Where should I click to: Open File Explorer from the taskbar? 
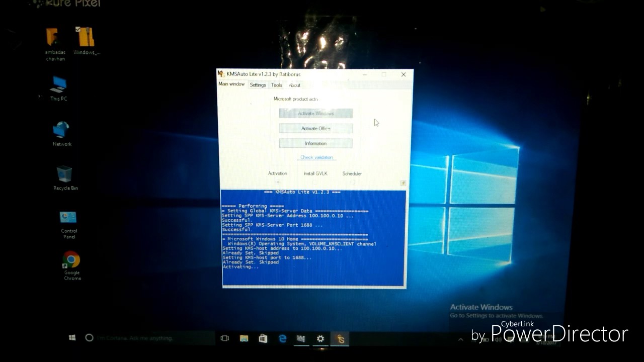pyautogui.click(x=244, y=338)
